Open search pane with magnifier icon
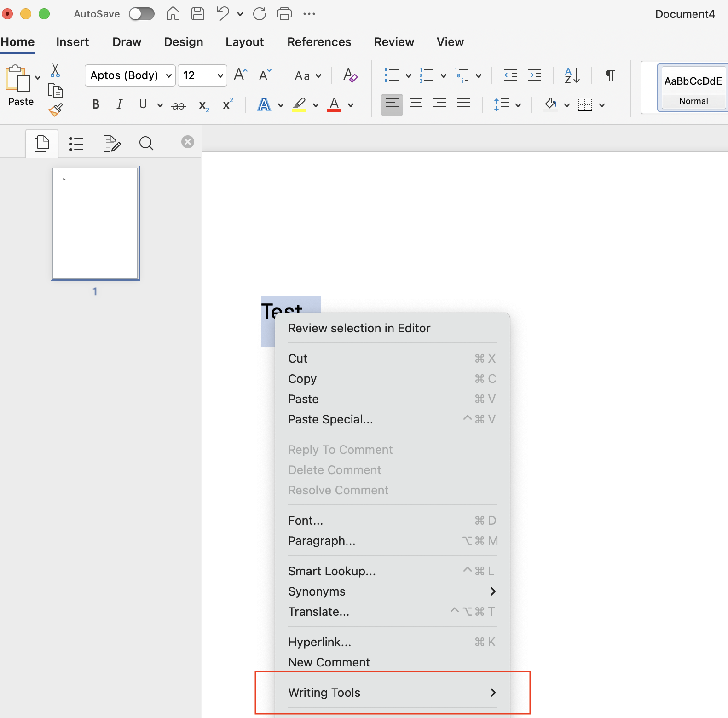728x718 pixels. coord(146,144)
